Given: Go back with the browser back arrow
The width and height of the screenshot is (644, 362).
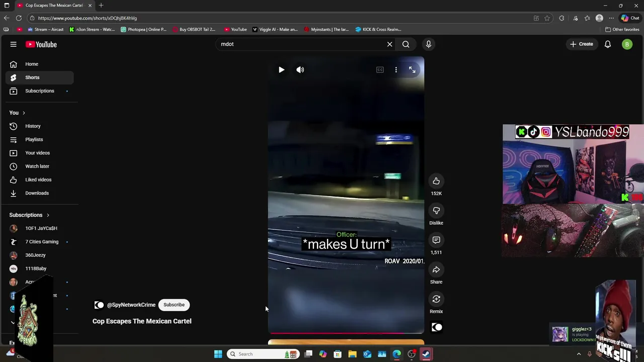Looking at the screenshot, I should coord(7,18).
